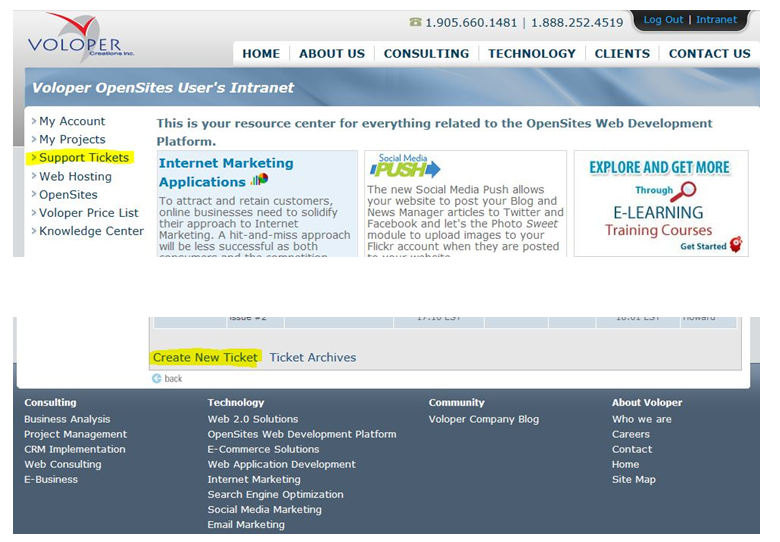The height and width of the screenshot is (542, 780).
Task: Click the Consulting footer heading
Action: pos(50,402)
